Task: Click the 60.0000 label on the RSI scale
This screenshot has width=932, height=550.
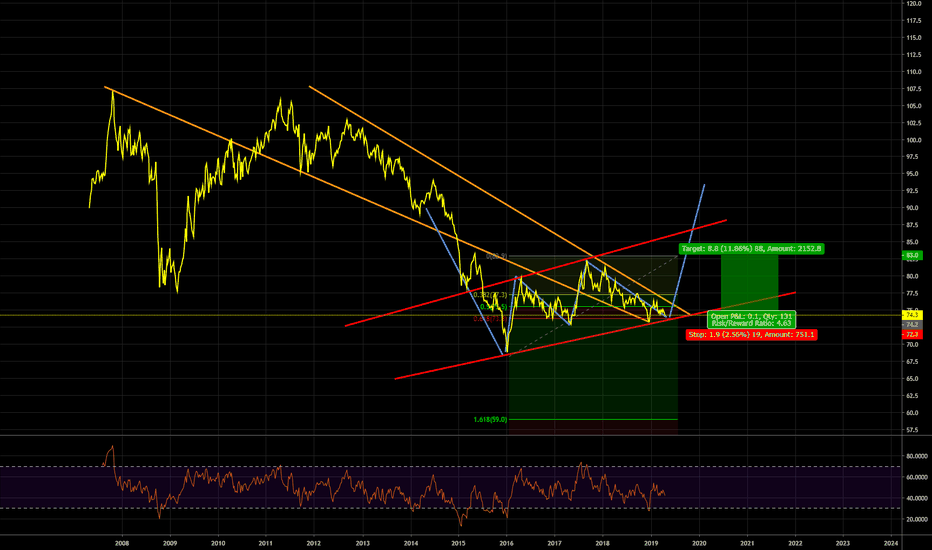Action: [917, 477]
